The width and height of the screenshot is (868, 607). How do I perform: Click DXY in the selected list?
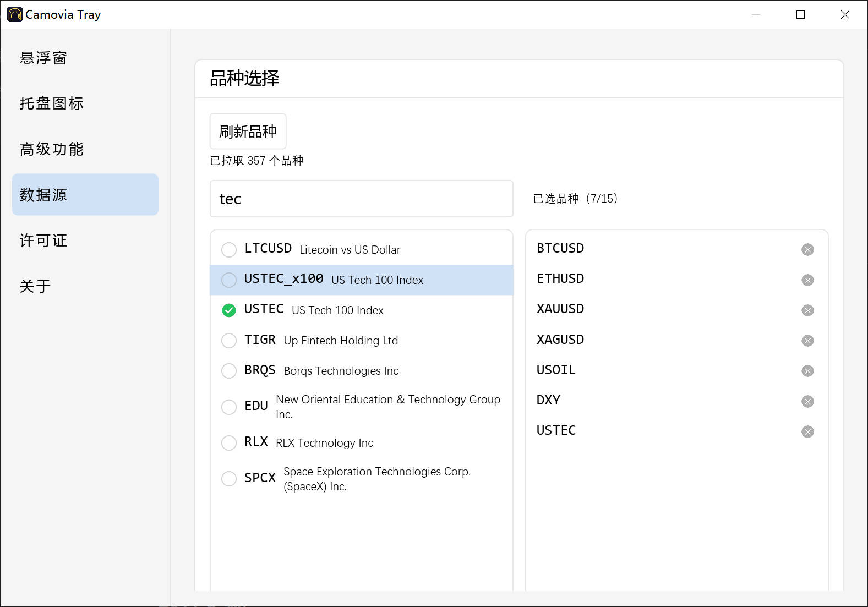click(x=548, y=400)
